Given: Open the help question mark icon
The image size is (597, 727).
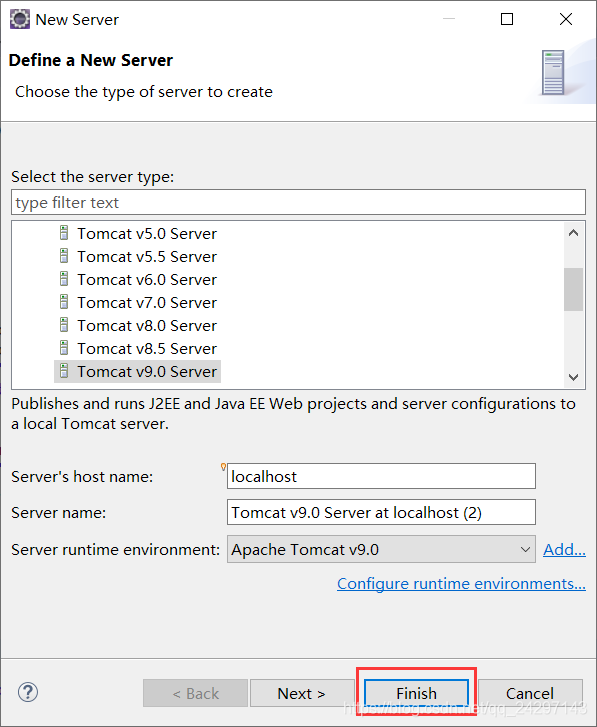Looking at the screenshot, I should [28, 692].
